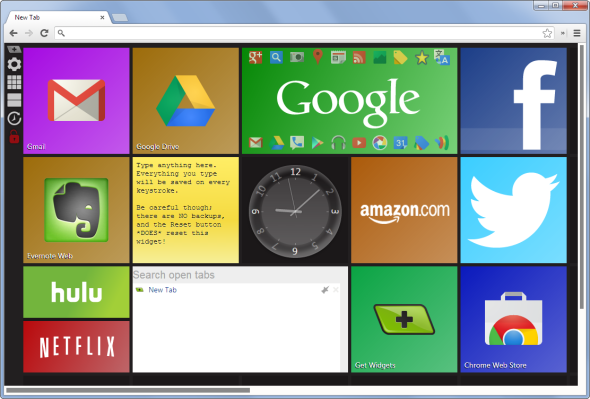Open the yellow star bookmarks icon
Screen dimensions: 590x399
point(422,58)
